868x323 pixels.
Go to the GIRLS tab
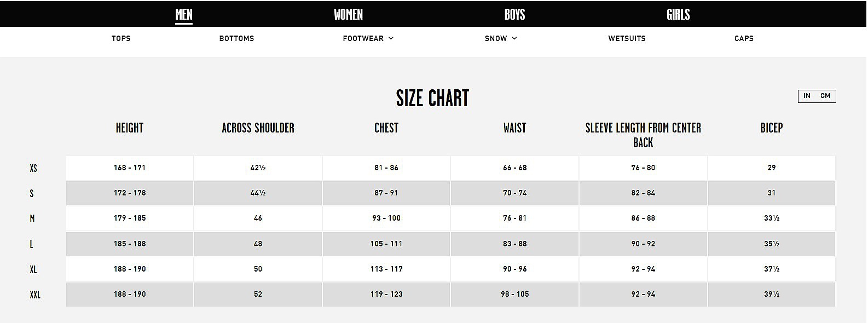(678, 15)
